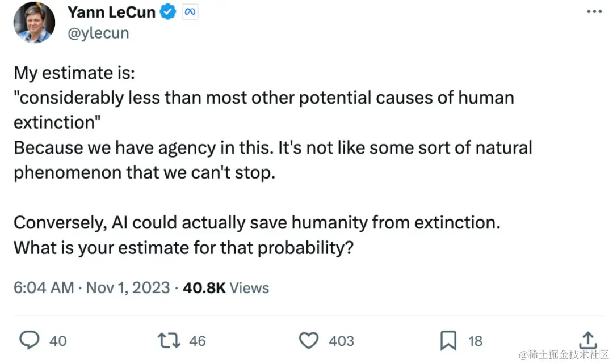Like the tweet with the heart icon
The height and width of the screenshot is (364, 613).
[x=308, y=340]
